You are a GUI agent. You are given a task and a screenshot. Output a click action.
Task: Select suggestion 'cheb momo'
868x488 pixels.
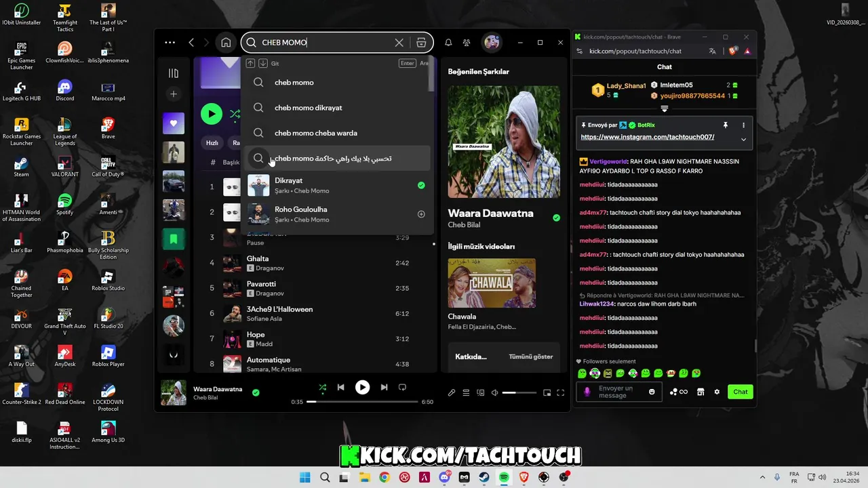click(x=337, y=83)
